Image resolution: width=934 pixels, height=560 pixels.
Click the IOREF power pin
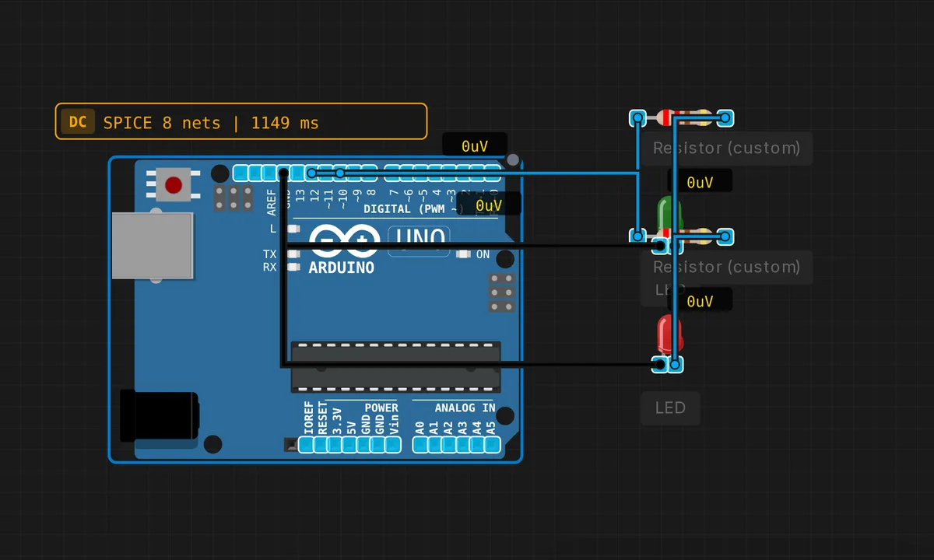coord(307,445)
